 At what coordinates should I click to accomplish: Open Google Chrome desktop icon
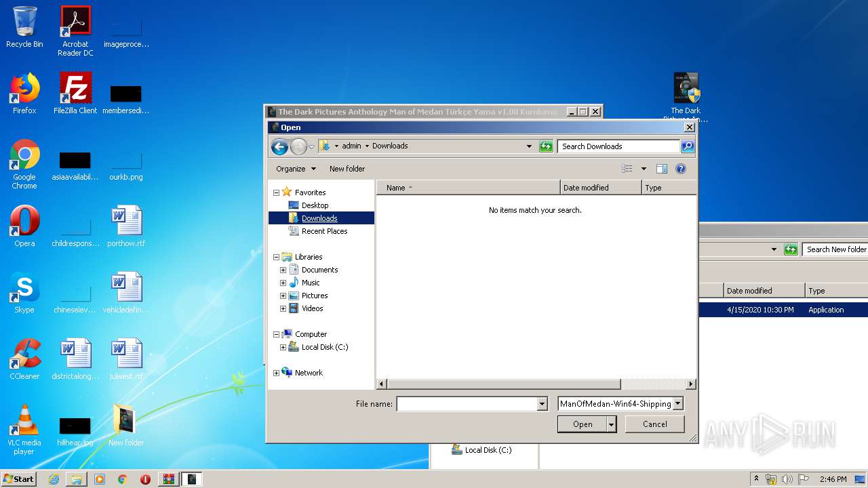pyautogui.click(x=24, y=164)
